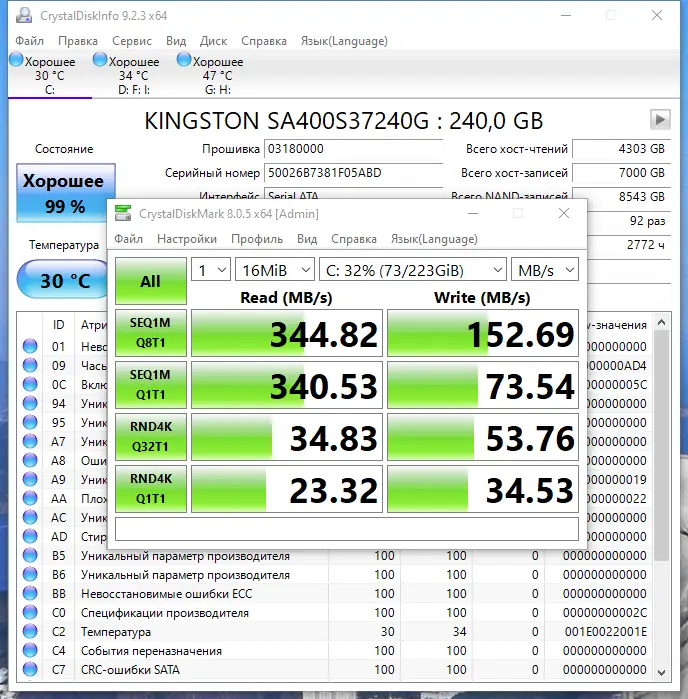688x699 pixels.
Task: Click the blue status icon for attribute A7
Action: tap(30, 441)
